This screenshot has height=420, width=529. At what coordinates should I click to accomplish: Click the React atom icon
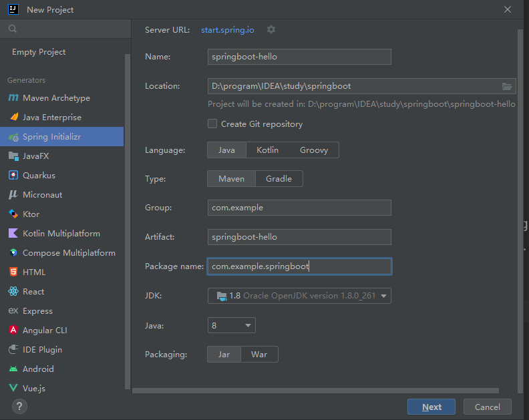point(13,291)
